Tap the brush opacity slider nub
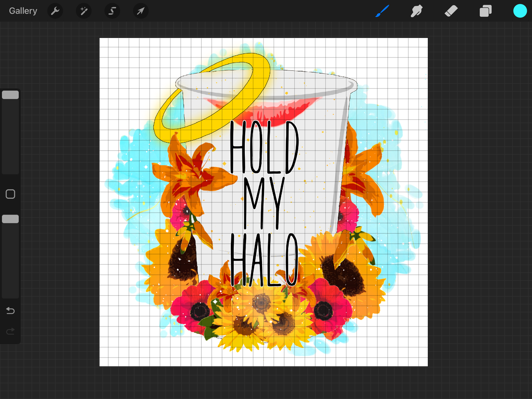The width and height of the screenshot is (532, 399). tap(10, 219)
